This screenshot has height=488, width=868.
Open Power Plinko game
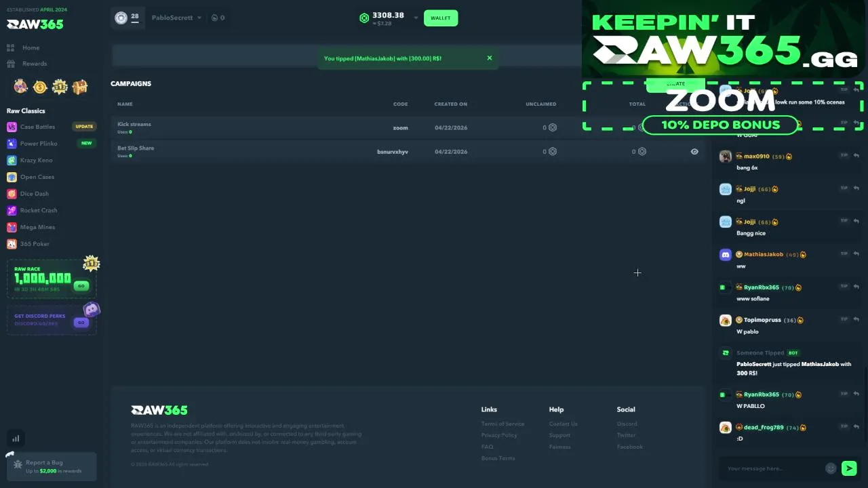[x=39, y=144]
